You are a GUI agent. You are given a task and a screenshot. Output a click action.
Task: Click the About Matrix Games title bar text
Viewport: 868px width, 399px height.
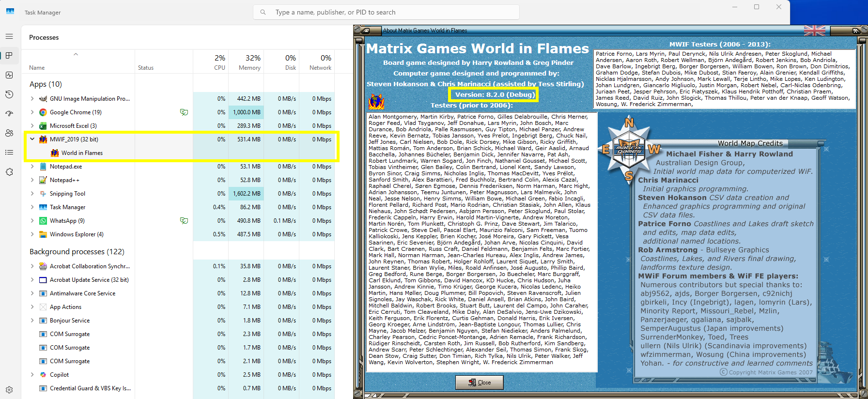point(425,31)
